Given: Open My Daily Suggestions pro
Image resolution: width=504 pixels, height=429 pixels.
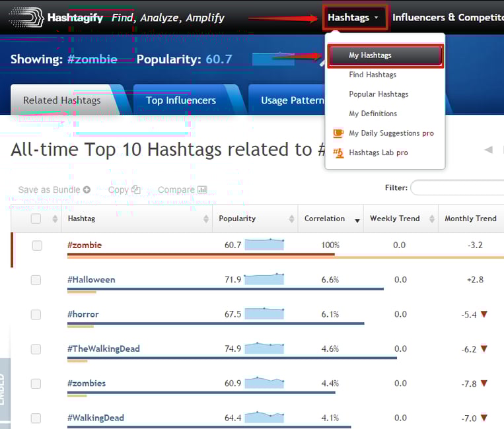Looking at the screenshot, I should [391, 133].
